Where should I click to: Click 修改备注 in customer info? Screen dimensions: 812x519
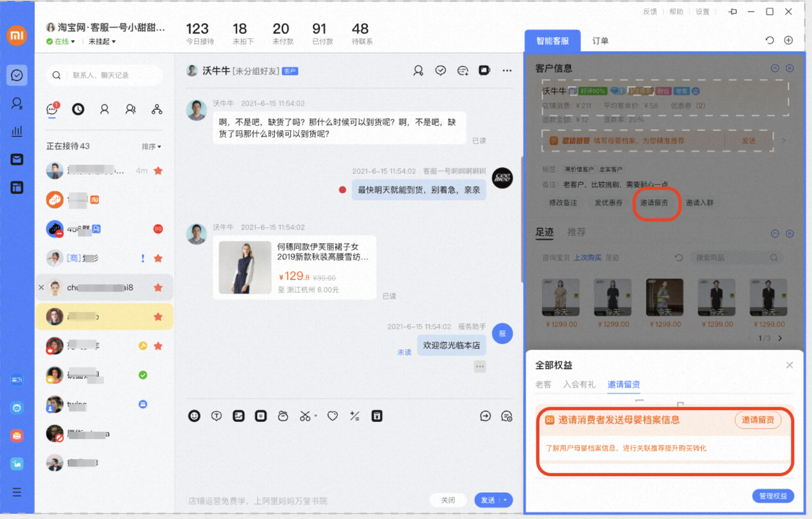click(x=563, y=202)
